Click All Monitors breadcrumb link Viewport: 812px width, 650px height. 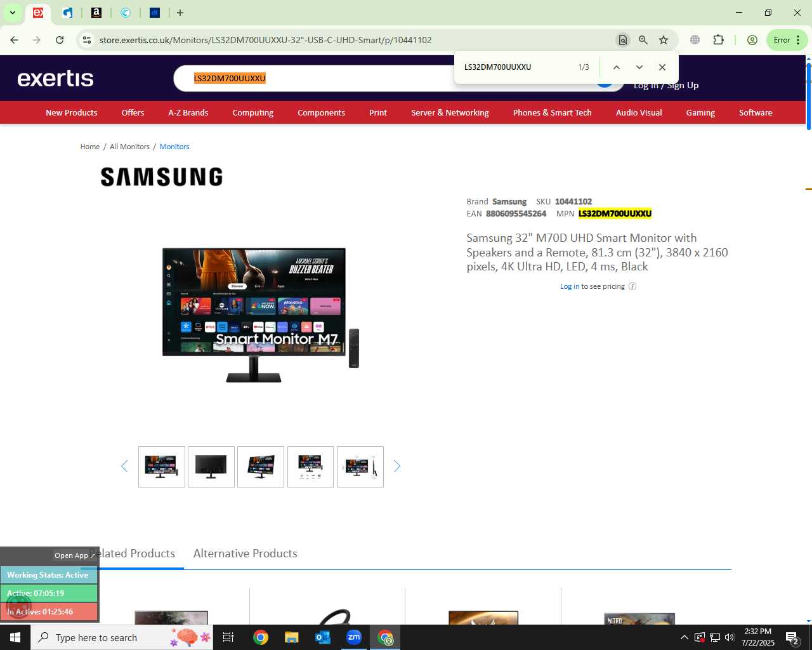coord(129,147)
